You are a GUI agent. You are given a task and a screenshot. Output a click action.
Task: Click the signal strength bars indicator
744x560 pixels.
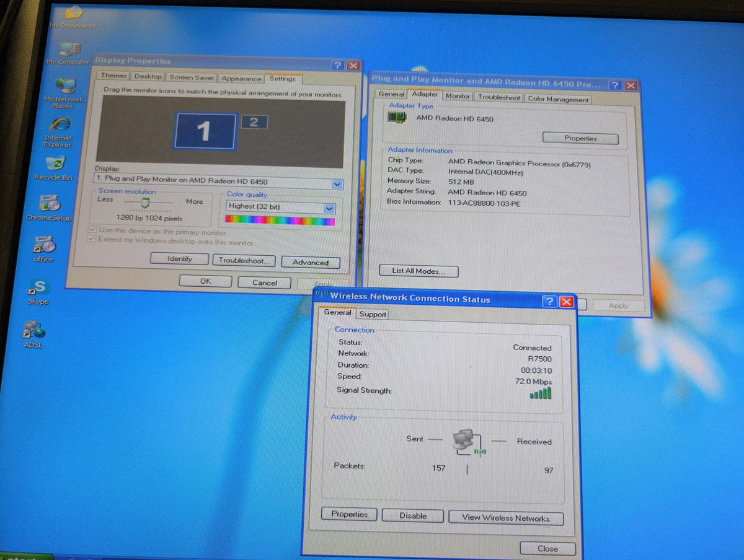pos(541,393)
